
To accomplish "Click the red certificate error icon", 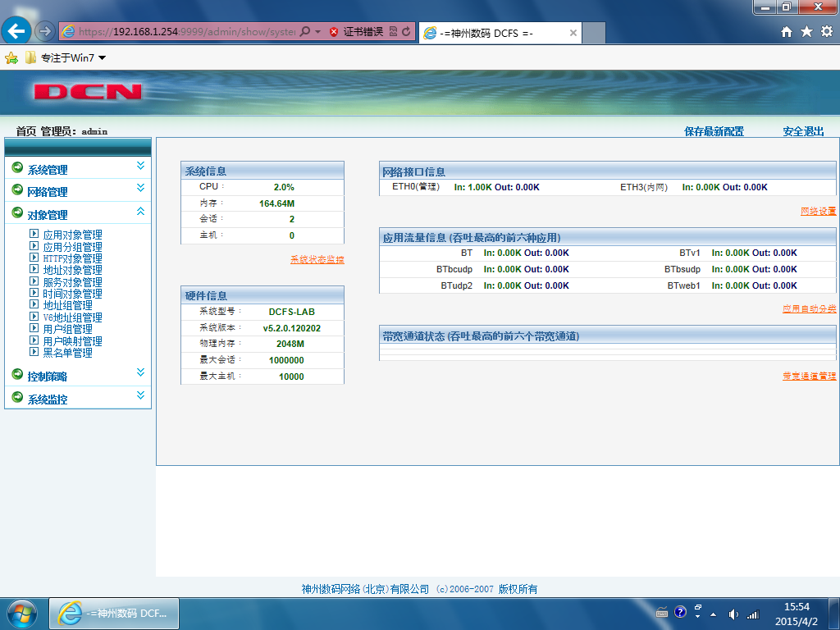I will click(334, 32).
